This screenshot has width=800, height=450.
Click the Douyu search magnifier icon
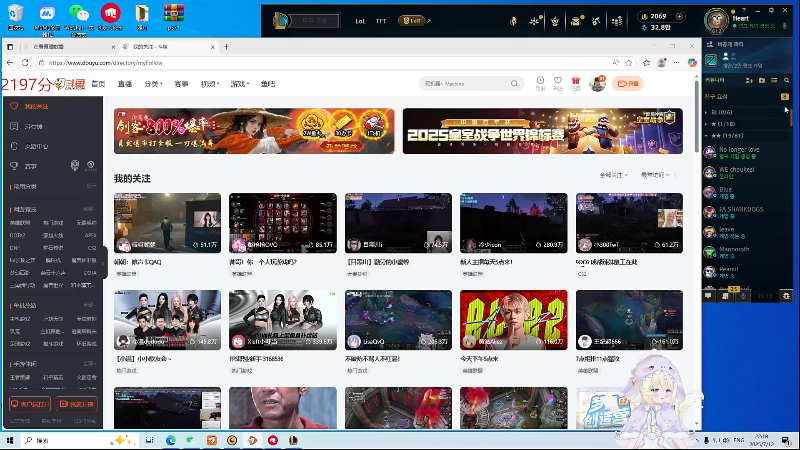[x=514, y=84]
